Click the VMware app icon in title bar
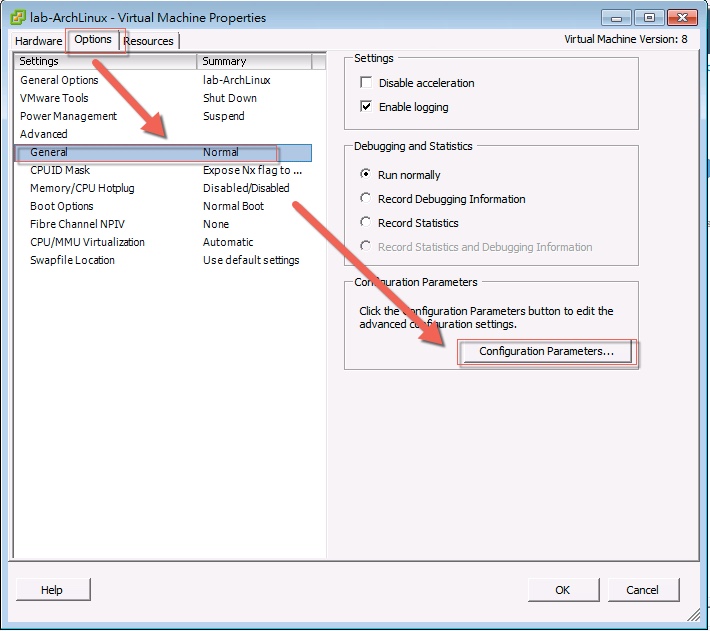The width and height of the screenshot is (710, 631). click(x=18, y=17)
